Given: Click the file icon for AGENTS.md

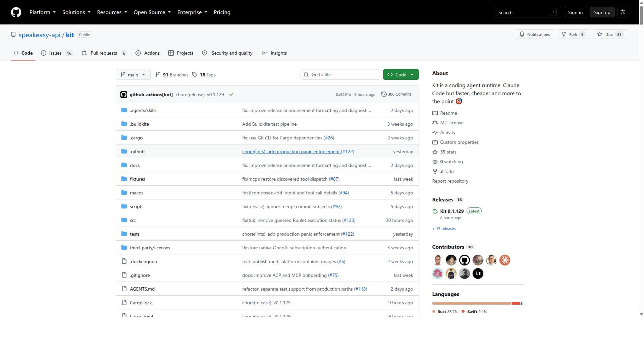Looking at the screenshot, I should click(x=124, y=289).
